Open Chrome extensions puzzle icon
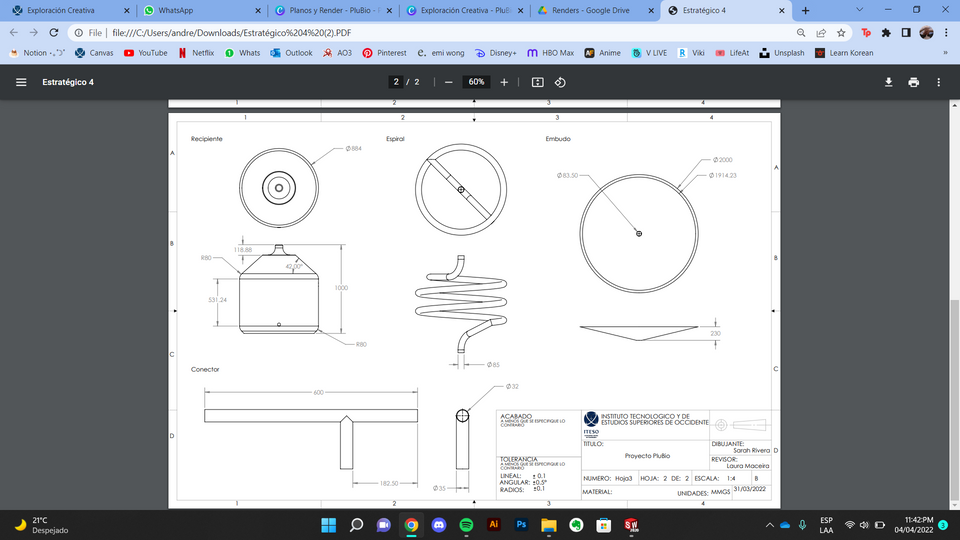The width and height of the screenshot is (960, 540). pos(886,32)
